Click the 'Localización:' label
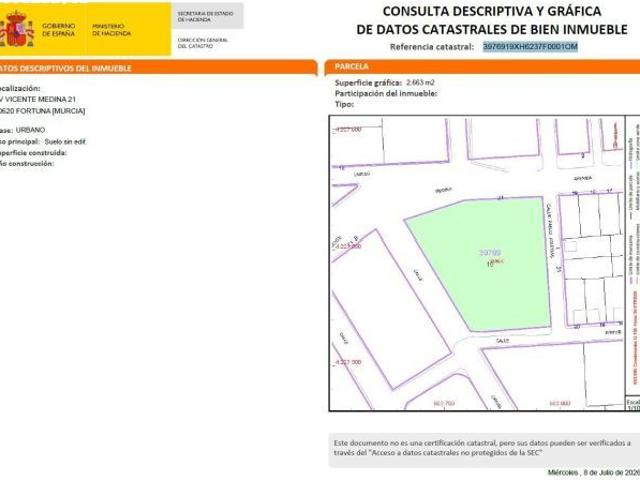Screen dimensions: 640x480 point(20,88)
